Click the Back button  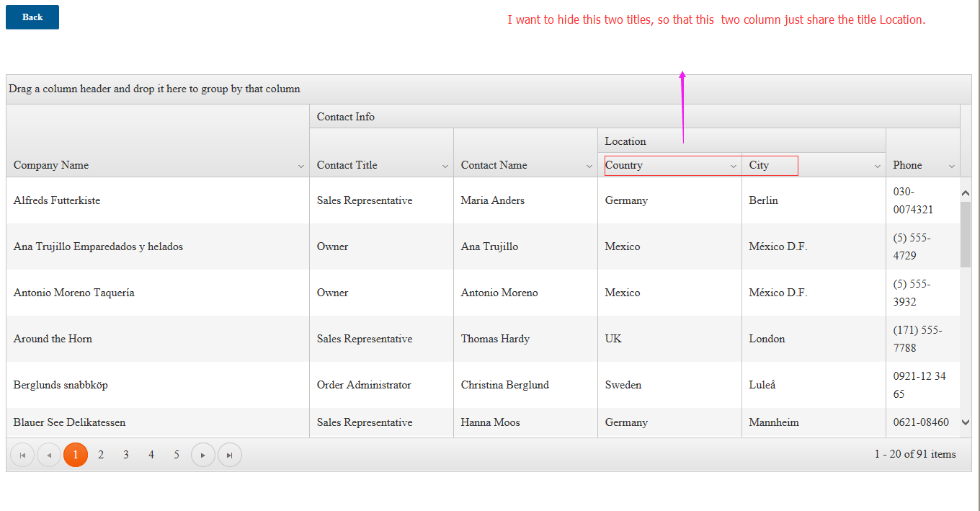tap(32, 17)
